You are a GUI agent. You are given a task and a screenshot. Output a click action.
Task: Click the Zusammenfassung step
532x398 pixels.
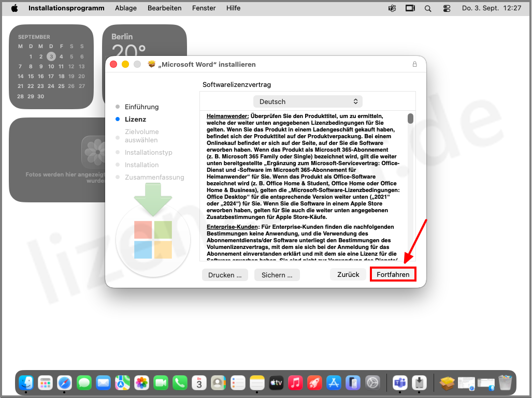[x=154, y=177]
